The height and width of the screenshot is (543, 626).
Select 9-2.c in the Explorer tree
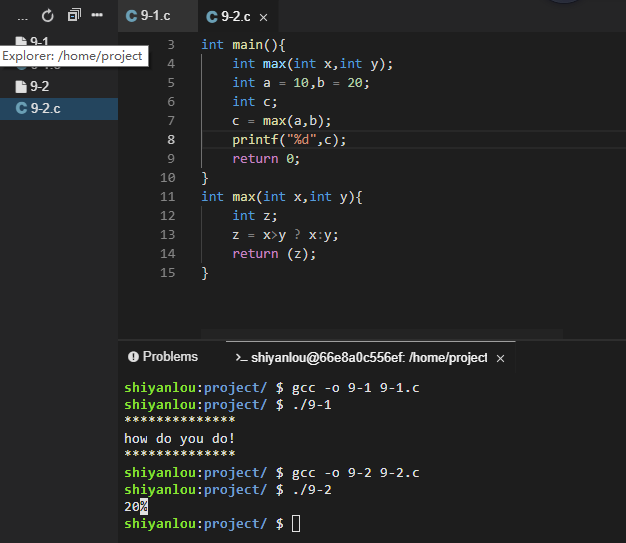(x=59, y=109)
